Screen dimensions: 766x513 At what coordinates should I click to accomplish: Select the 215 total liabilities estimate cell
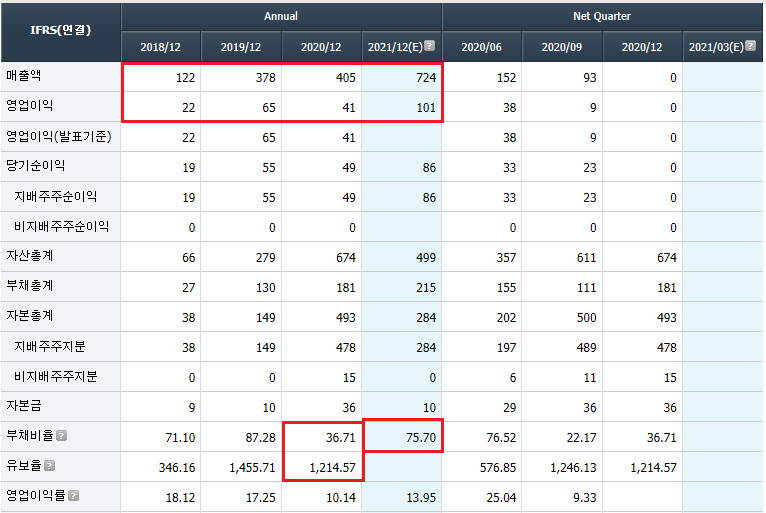402,287
